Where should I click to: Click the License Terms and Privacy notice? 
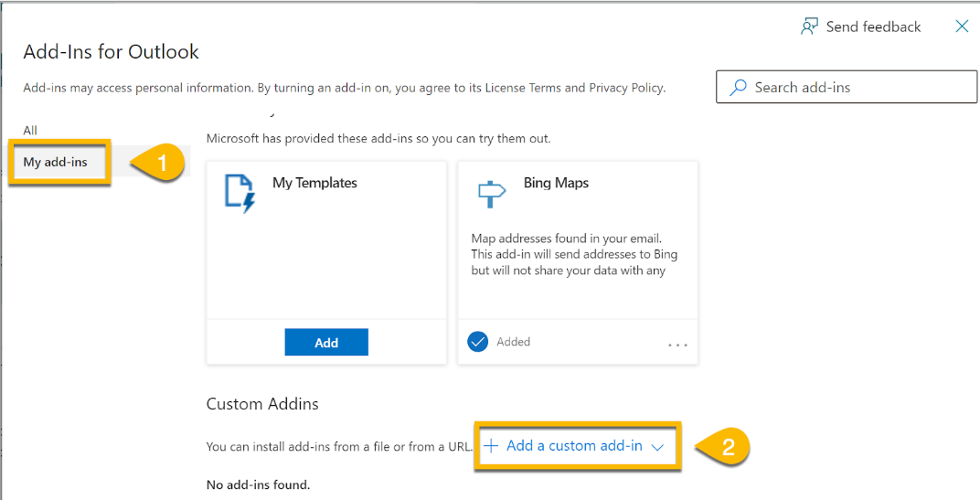[x=345, y=88]
